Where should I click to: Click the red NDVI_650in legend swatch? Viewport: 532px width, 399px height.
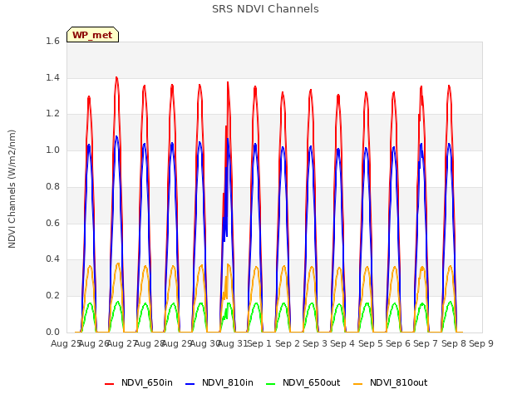click(x=109, y=384)
